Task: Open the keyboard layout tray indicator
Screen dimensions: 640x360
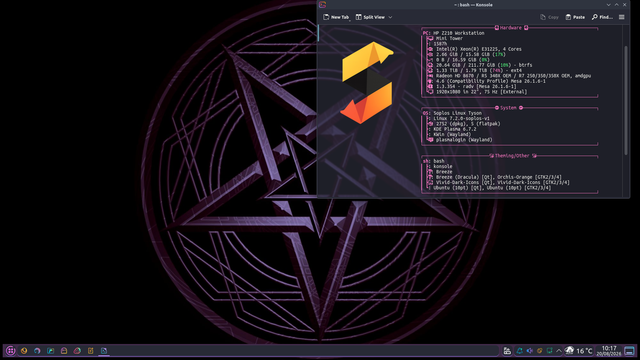Action: tap(507, 351)
